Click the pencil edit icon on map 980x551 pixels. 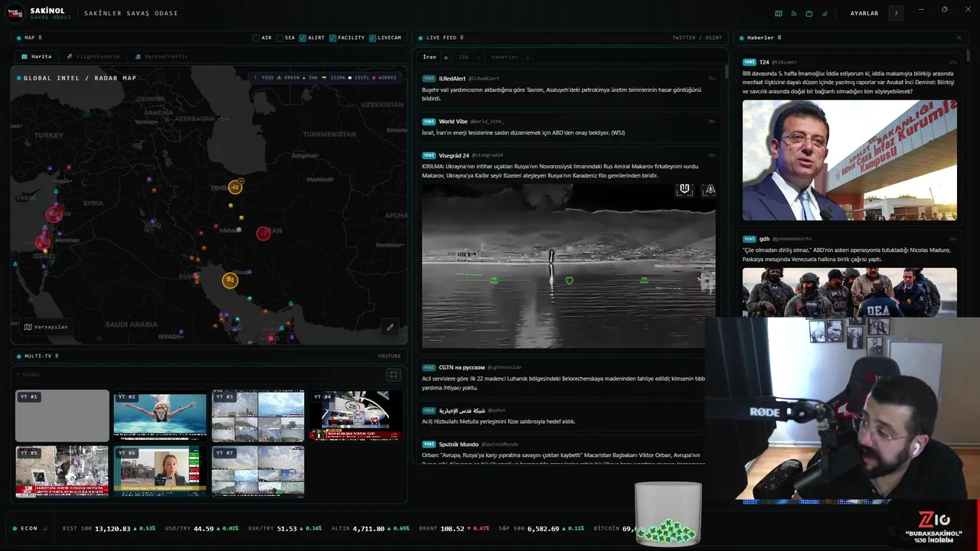[x=390, y=327]
